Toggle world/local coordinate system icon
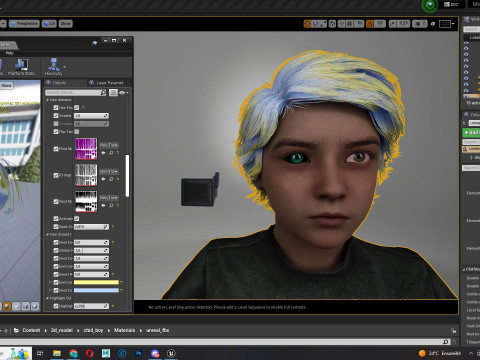The height and width of the screenshot is (360, 480). (x=332, y=24)
